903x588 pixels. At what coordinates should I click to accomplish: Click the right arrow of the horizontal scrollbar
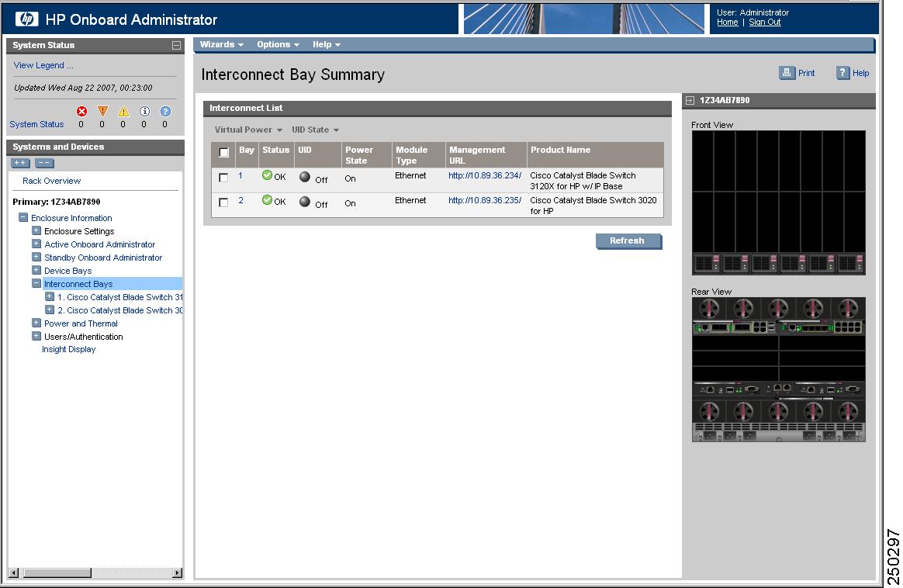point(178,573)
